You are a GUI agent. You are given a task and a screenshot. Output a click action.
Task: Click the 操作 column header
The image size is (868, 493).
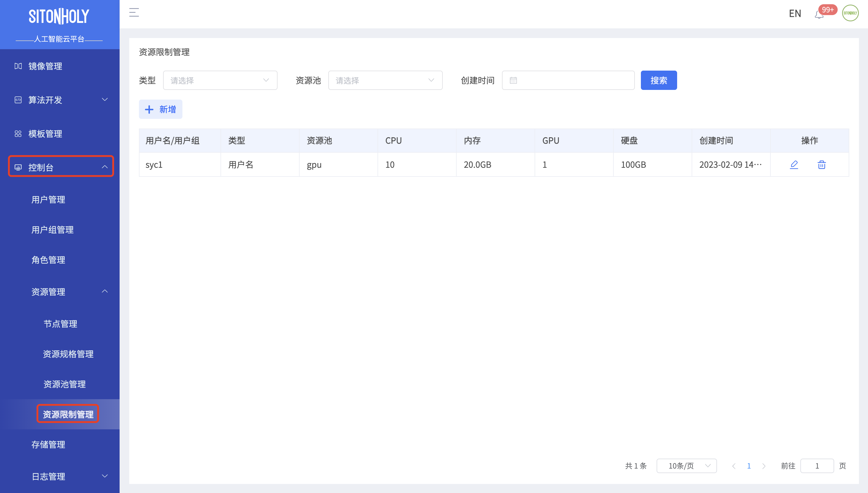(810, 141)
